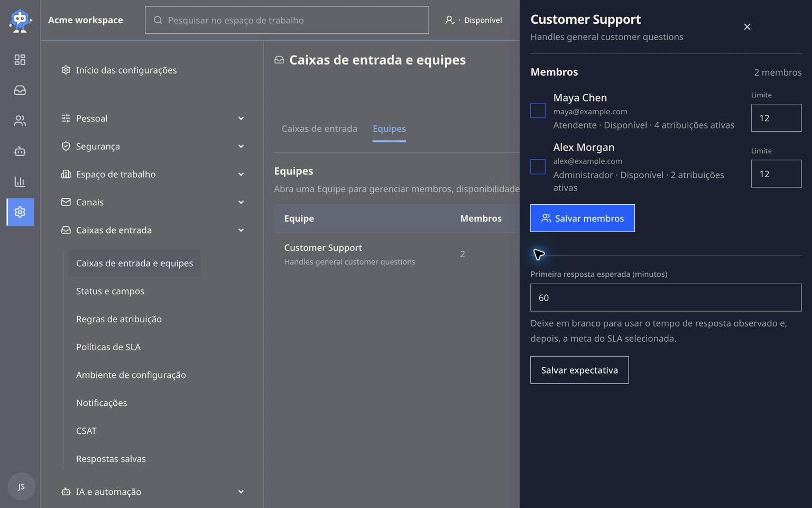Expand the Segurança section chevron

tap(241, 147)
